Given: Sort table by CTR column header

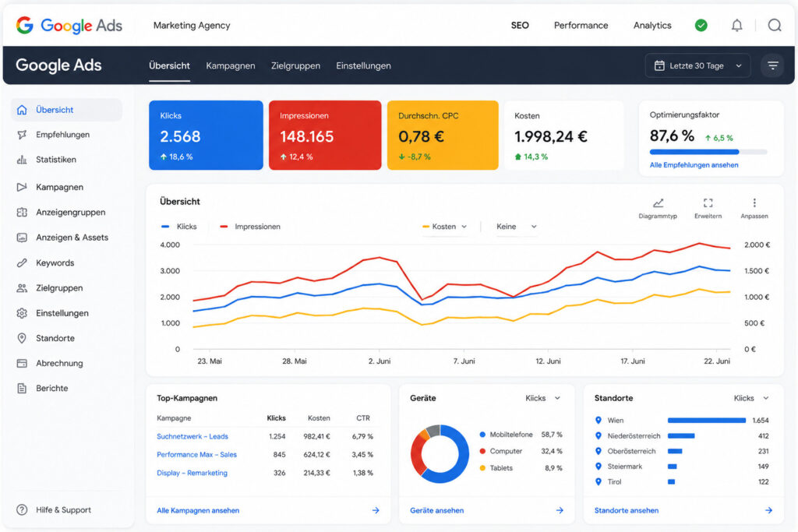Looking at the screenshot, I should (x=363, y=418).
